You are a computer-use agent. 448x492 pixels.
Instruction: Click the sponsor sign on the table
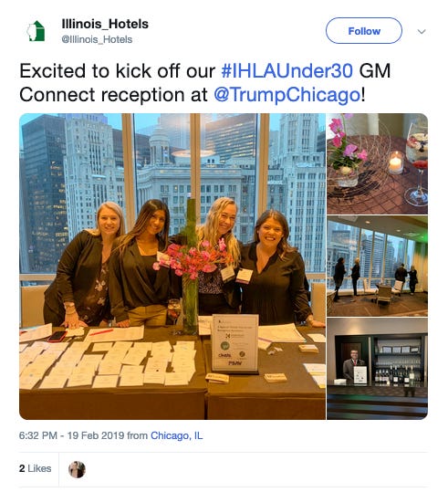(x=235, y=343)
